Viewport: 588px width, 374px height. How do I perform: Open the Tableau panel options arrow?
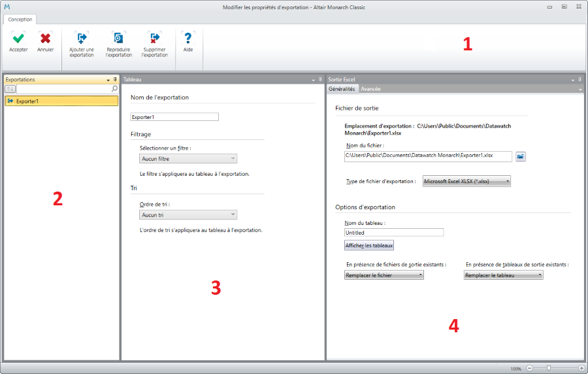click(314, 80)
